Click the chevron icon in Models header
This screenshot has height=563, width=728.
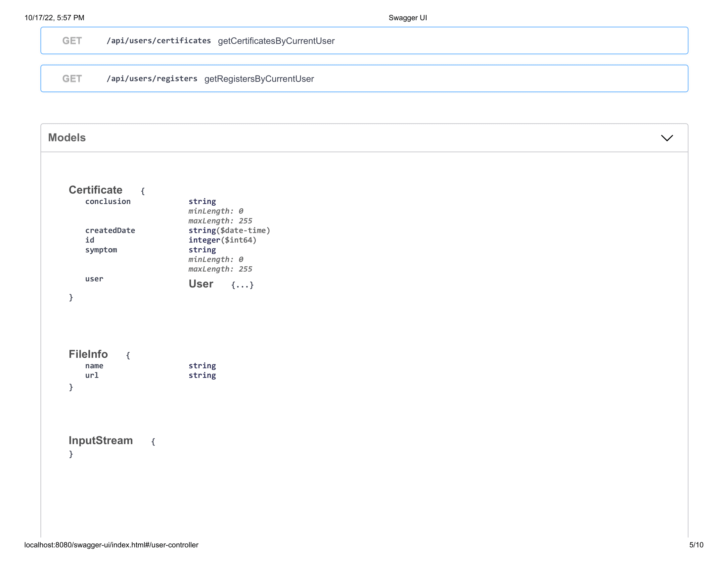pos(667,138)
